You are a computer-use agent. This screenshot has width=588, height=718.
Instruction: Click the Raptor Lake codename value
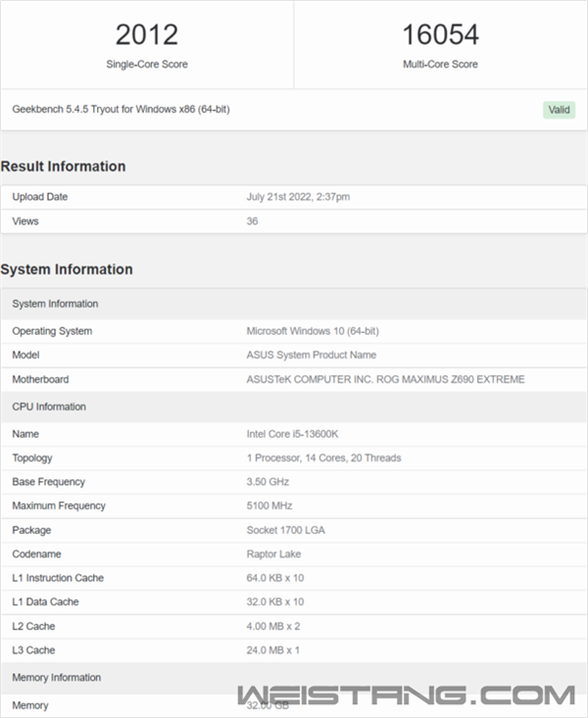[x=274, y=553]
